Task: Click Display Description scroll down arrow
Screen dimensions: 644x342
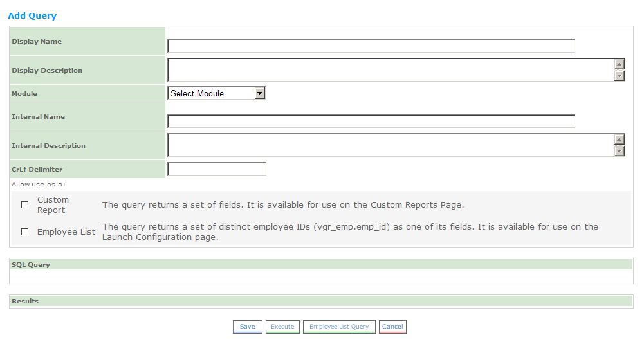Action: pyautogui.click(x=620, y=76)
